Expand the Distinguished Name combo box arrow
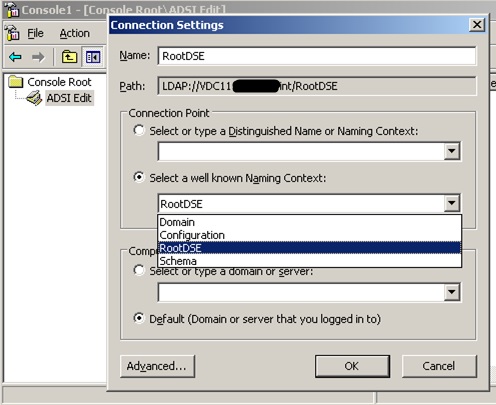 tap(452, 151)
